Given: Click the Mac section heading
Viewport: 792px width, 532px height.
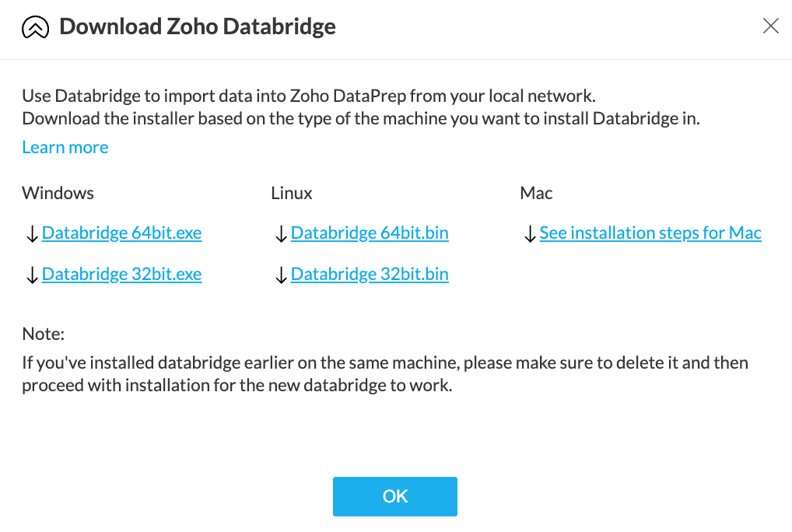Looking at the screenshot, I should pos(536,193).
